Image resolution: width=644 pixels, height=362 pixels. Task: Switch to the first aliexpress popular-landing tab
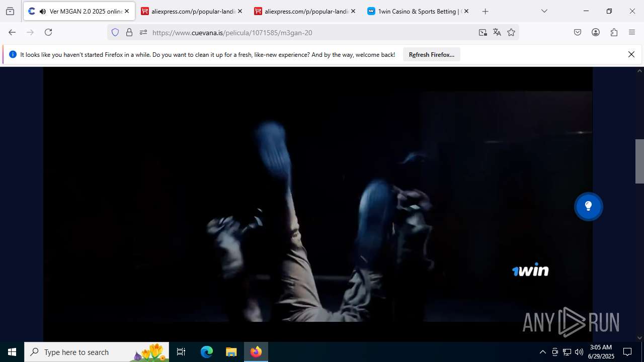[193, 11]
